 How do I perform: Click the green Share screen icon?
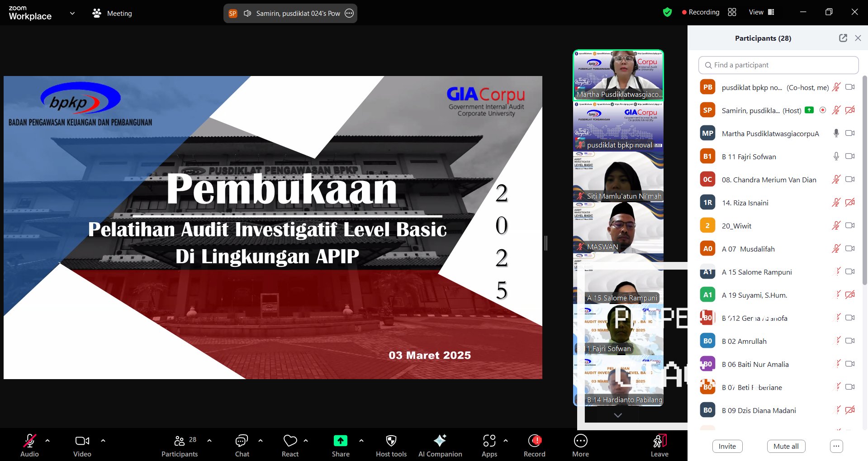(340, 441)
